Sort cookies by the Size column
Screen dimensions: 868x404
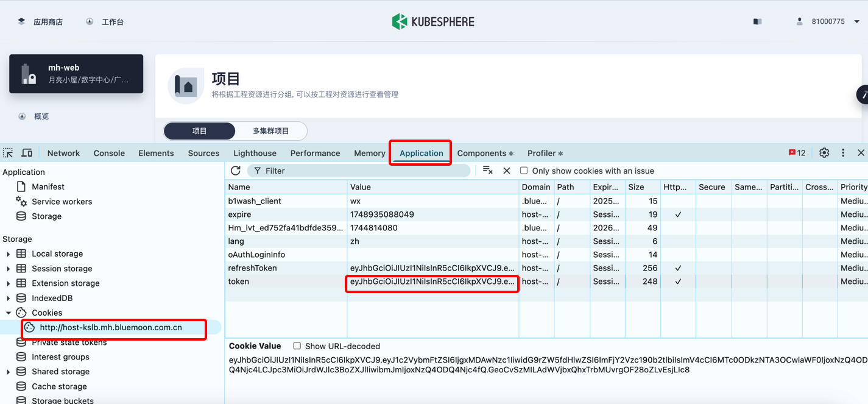(643, 187)
